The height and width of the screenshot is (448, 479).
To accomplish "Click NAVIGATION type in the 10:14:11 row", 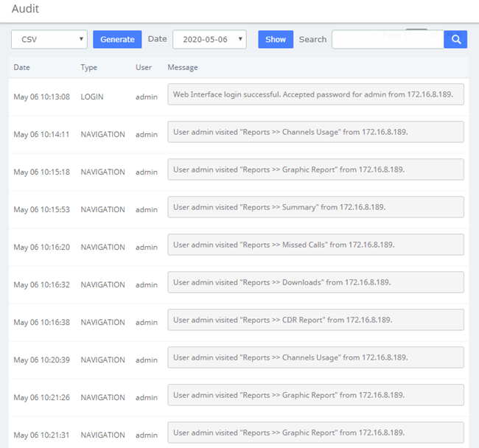I will 102,134.
